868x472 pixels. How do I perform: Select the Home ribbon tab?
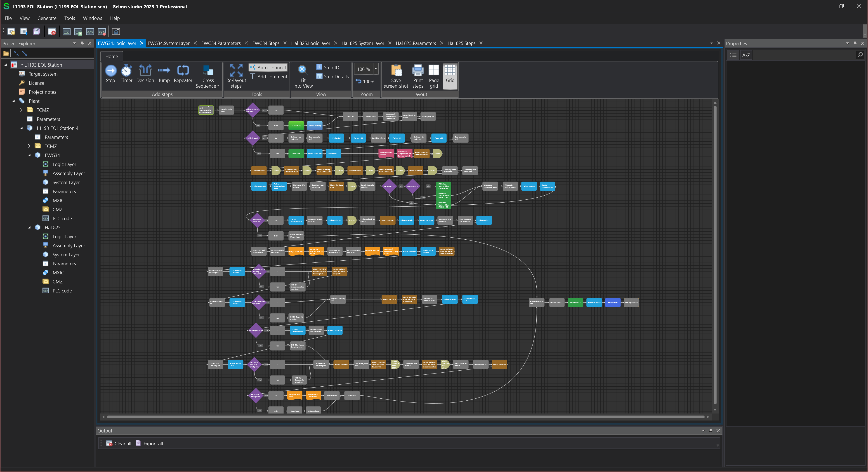pyautogui.click(x=111, y=56)
